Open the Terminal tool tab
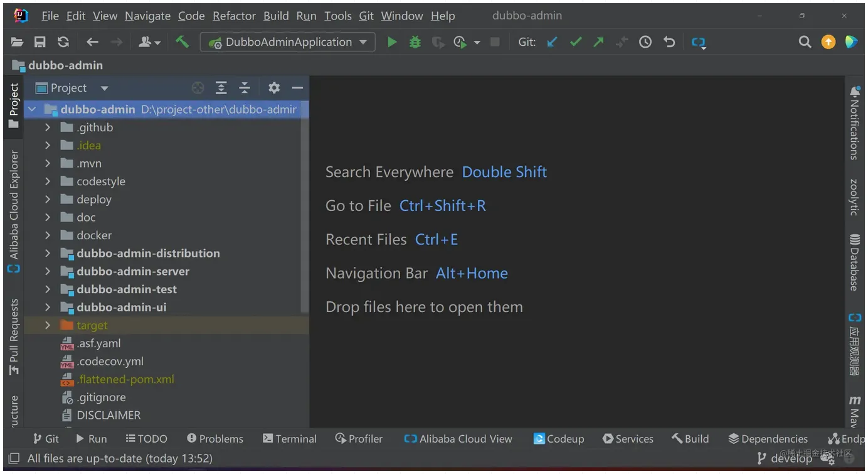Screen dimensions: 868x474 (290, 439)
